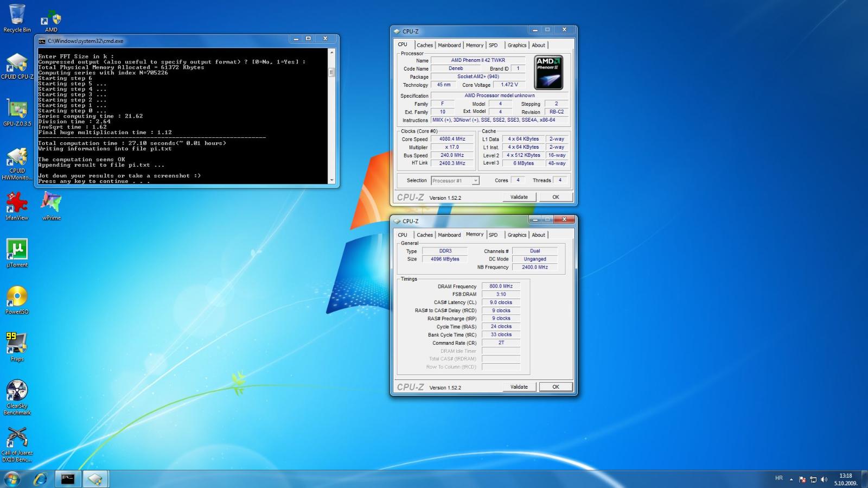Launch IrfanView desktop icon
This screenshot has height=488, width=868.
tap(17, 207)
